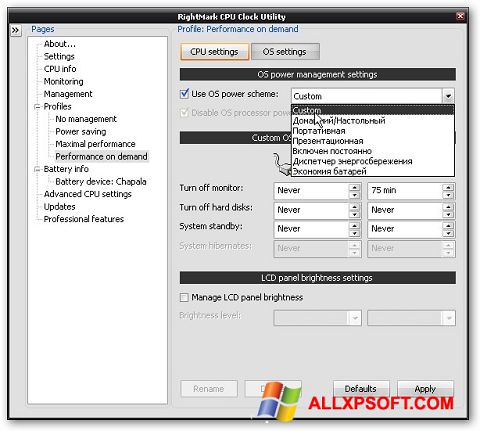Enable Manage LCD panel brightness checkbox
The image size is (480, 431).
(x=184, y=297)
